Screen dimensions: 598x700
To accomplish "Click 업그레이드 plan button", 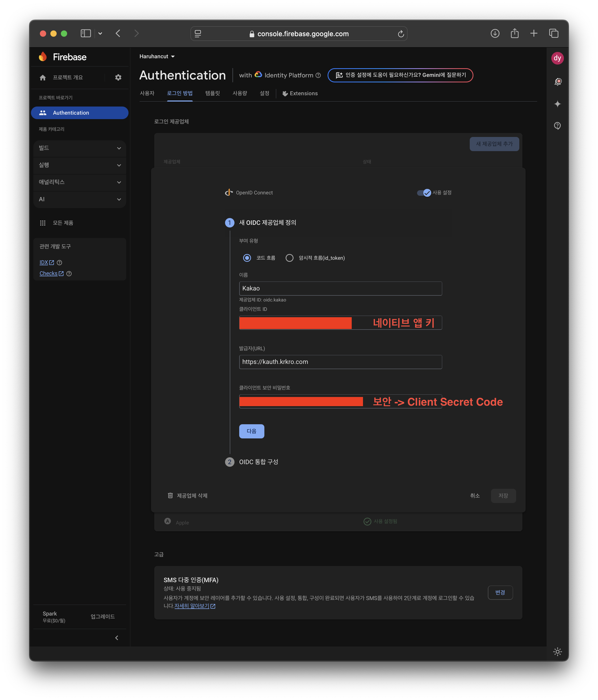I will coord(103,617).
